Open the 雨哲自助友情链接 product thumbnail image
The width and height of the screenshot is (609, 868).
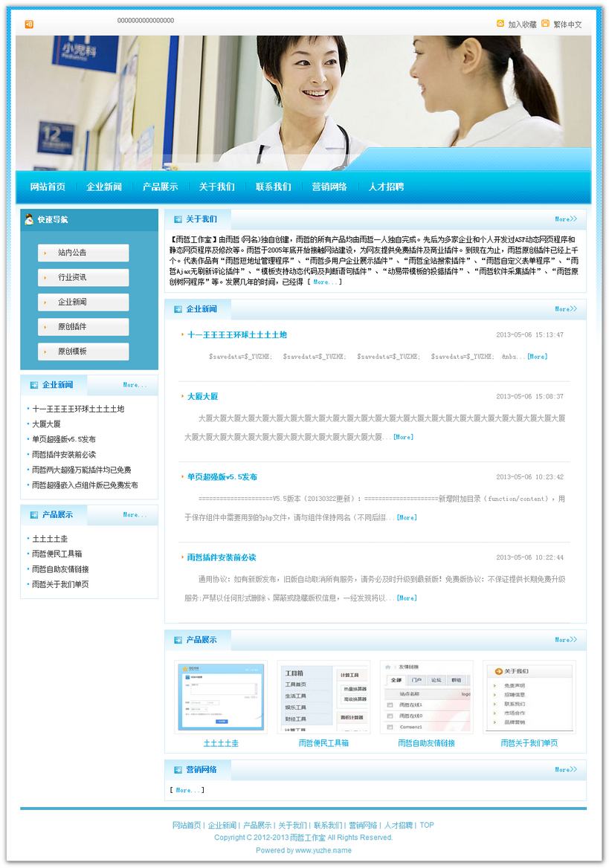pyautogui.click(x=427, y=697)
